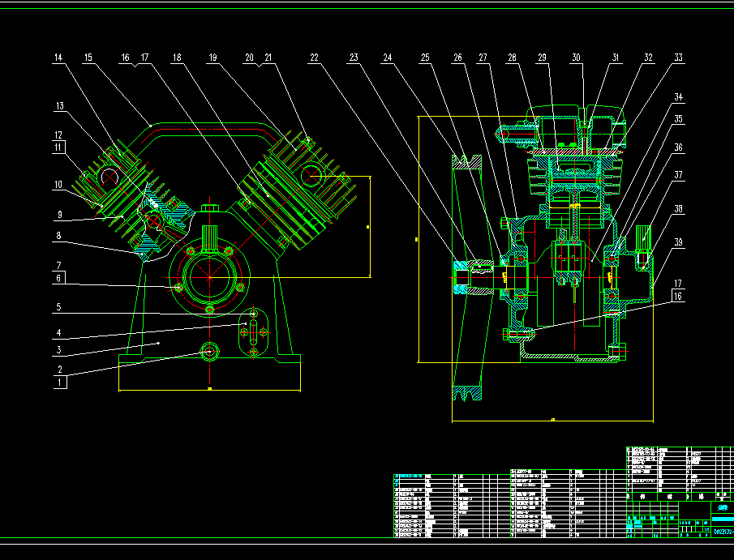Click part callout number 35
734x560 pixels.
(x=678, y=119)
